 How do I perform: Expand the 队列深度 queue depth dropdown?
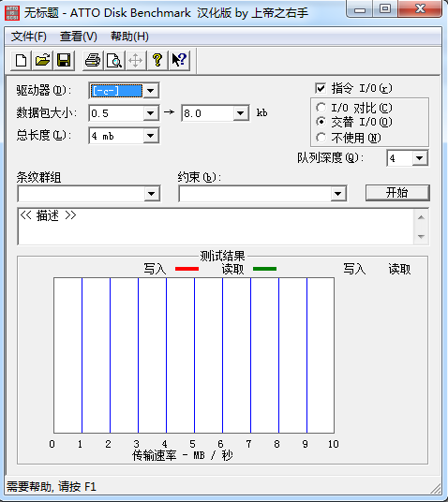tap(420, 158)
